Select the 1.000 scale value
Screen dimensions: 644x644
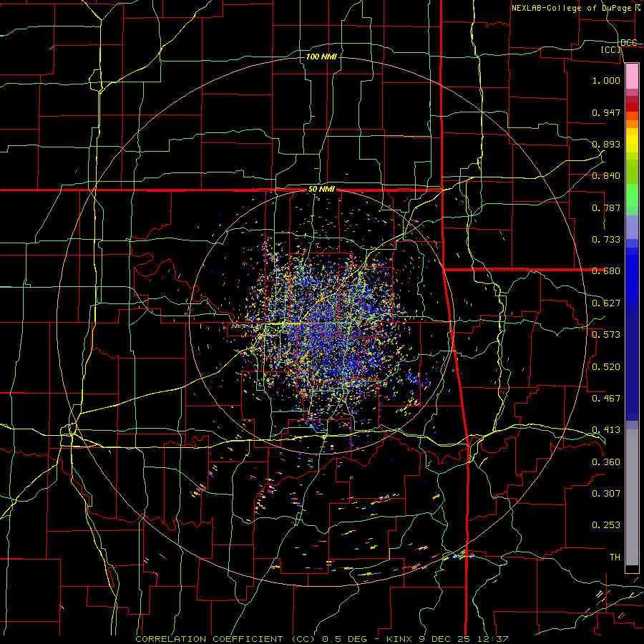pos(606,80)
